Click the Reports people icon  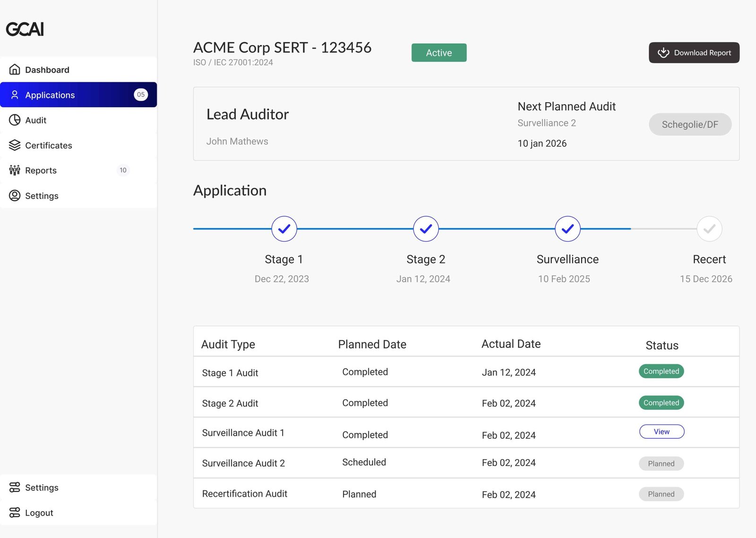[15, 170]
